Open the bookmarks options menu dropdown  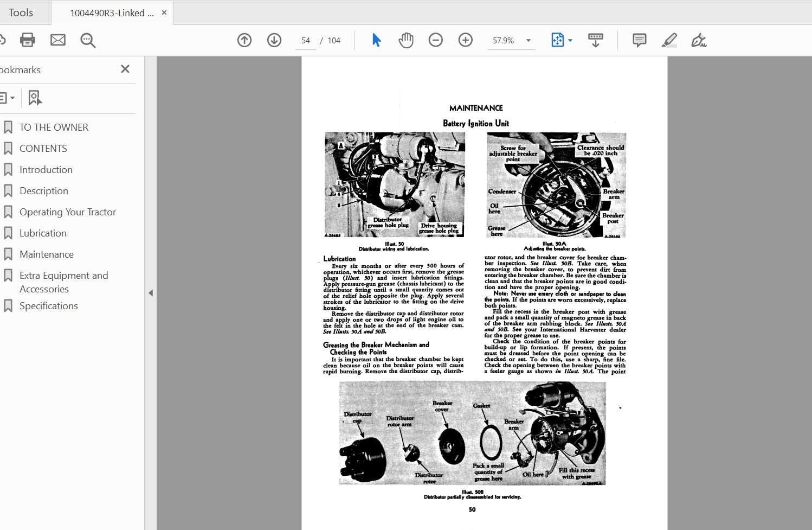[7, 98]
